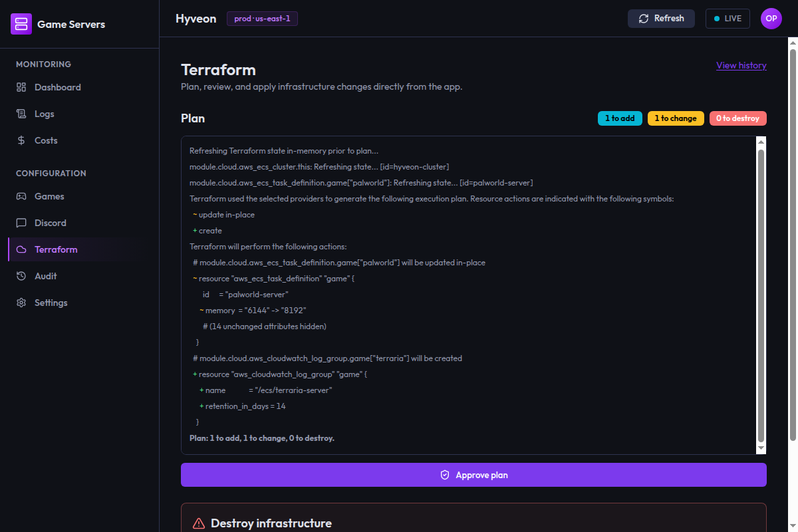Viewport: 798px width, 532px height.
Task: Click the terraria 'will be created' comment line
Action: [x=327, y=358]
